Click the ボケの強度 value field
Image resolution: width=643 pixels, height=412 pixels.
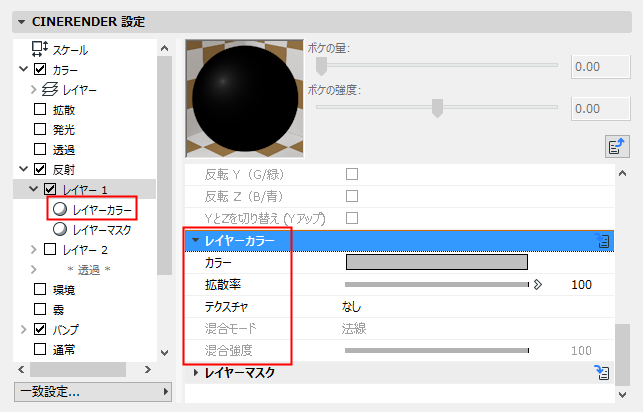pyautogui.click(x=601, y=109)
